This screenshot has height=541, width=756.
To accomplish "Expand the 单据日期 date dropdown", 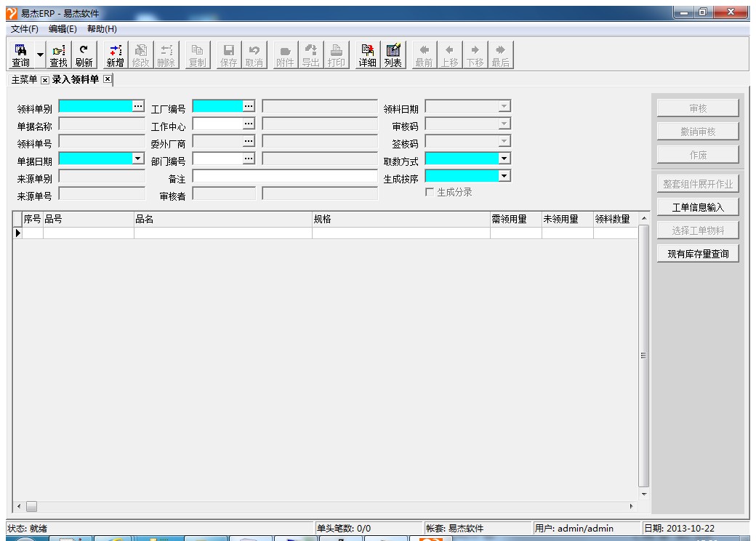I will tap(138, 159).
